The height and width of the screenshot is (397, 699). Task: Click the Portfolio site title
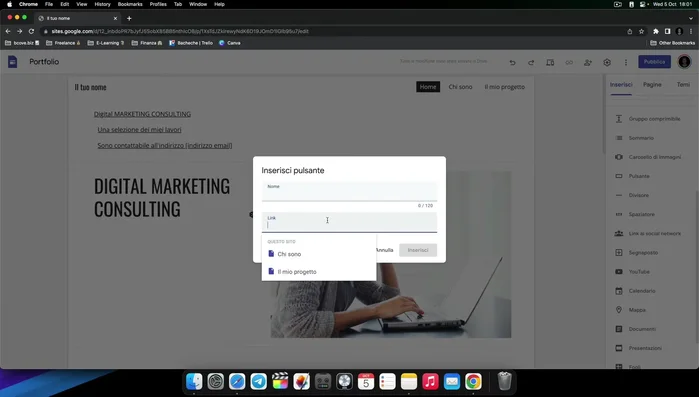tap(44, 62)
